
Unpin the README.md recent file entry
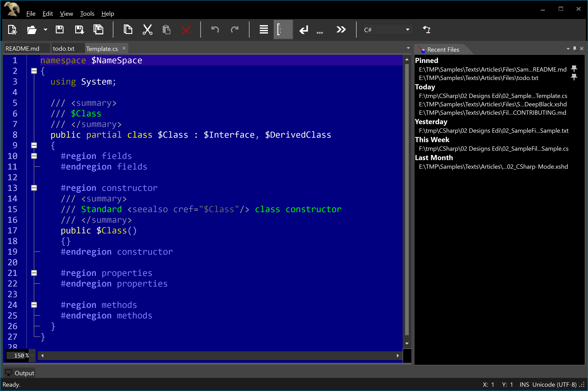pyautogui.click(x=574, y=69)
